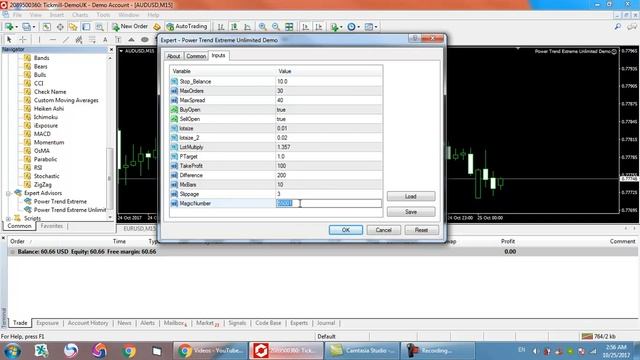Select the BuyOpen value 'true' cell
Viewport: 640px width, 360px height.
pyautogui.click(x=329, y=110)
